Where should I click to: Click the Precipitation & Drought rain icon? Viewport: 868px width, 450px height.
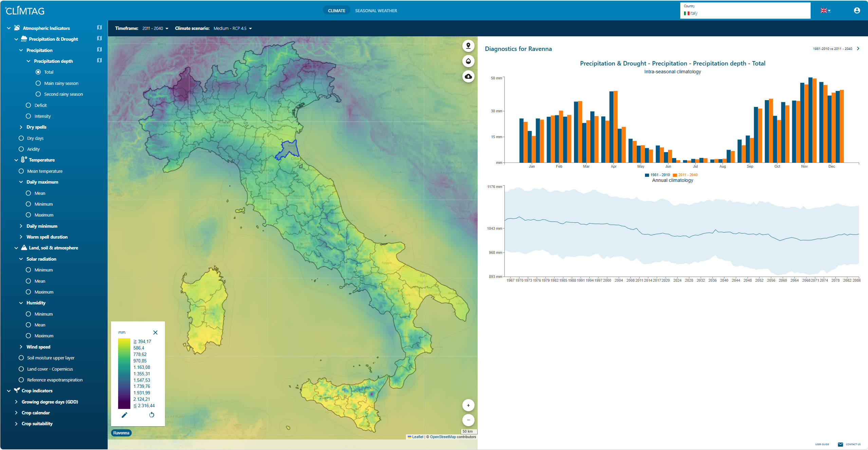[24, 39]
